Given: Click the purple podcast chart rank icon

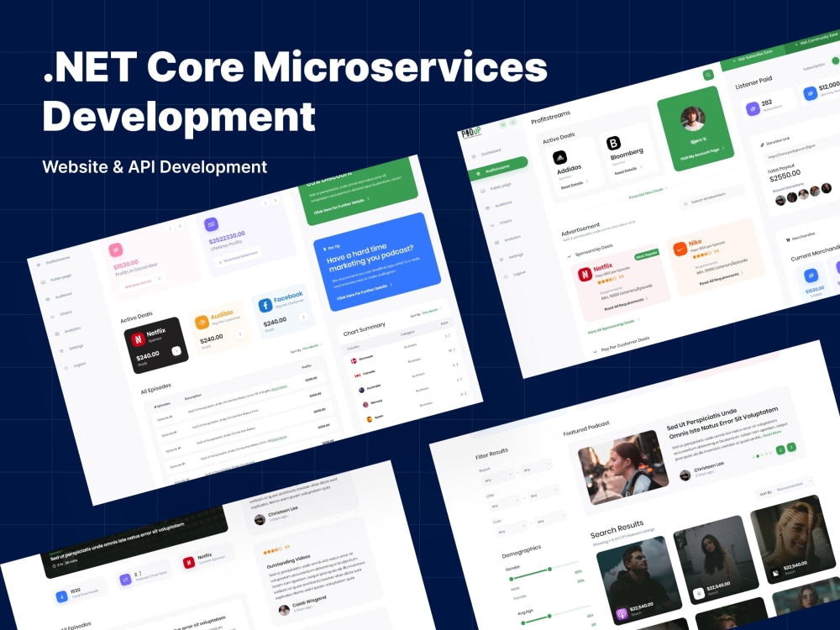Looking at the screenshot, I should click(125, 579).
